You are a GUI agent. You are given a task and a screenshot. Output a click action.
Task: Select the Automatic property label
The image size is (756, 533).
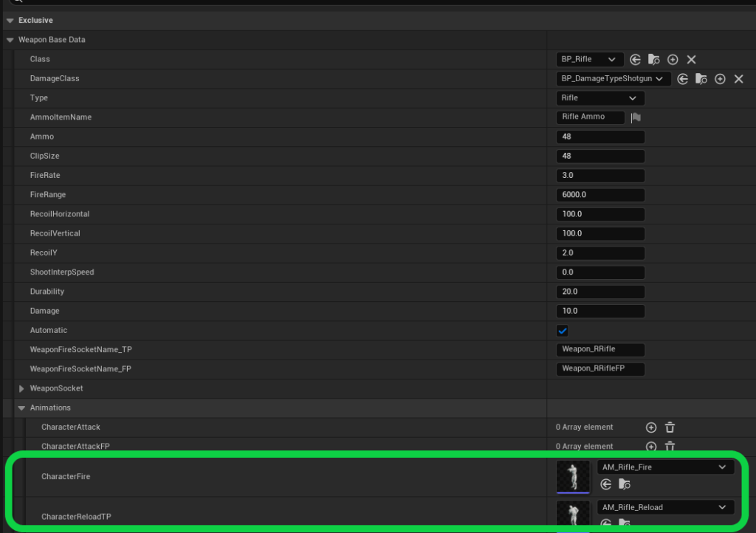point(49,330)
